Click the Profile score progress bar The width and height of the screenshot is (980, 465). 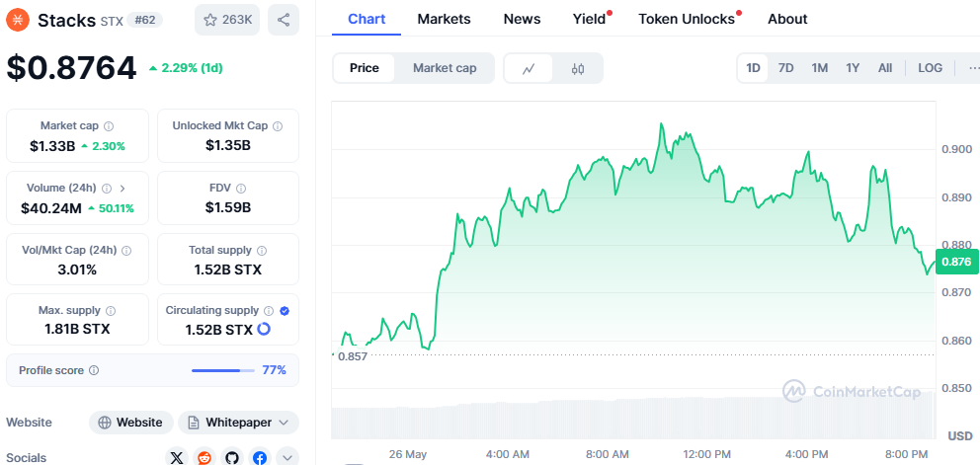click(223, 370)
